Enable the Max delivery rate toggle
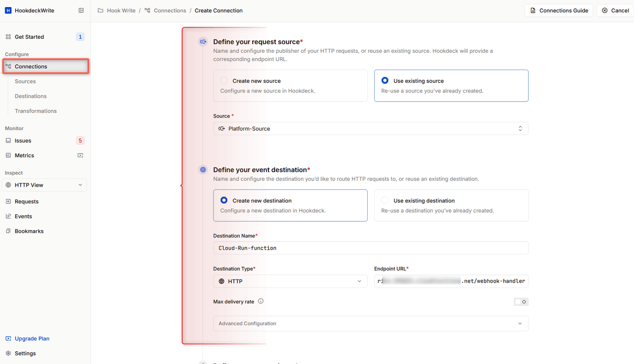Viewport: 634px width, 364px height. [x=521, y=301]
